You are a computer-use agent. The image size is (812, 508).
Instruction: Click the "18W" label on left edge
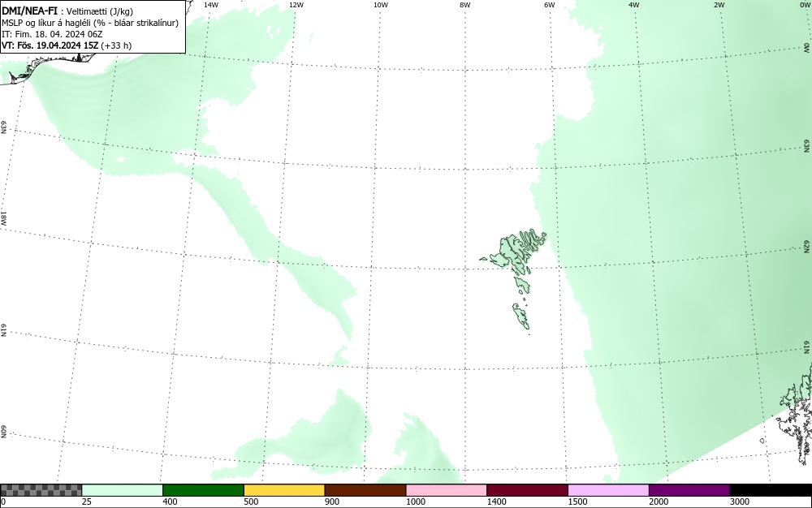click(3, 217)
